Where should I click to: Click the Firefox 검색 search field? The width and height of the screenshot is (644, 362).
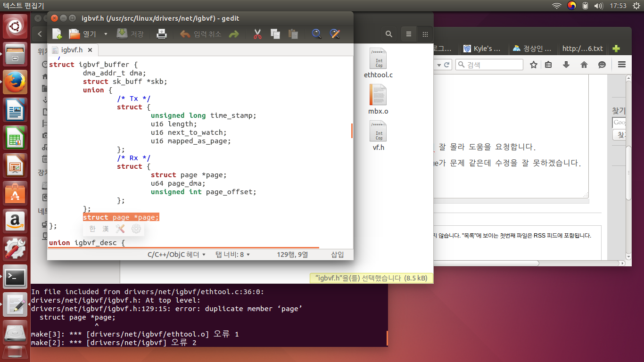(489, 65)
